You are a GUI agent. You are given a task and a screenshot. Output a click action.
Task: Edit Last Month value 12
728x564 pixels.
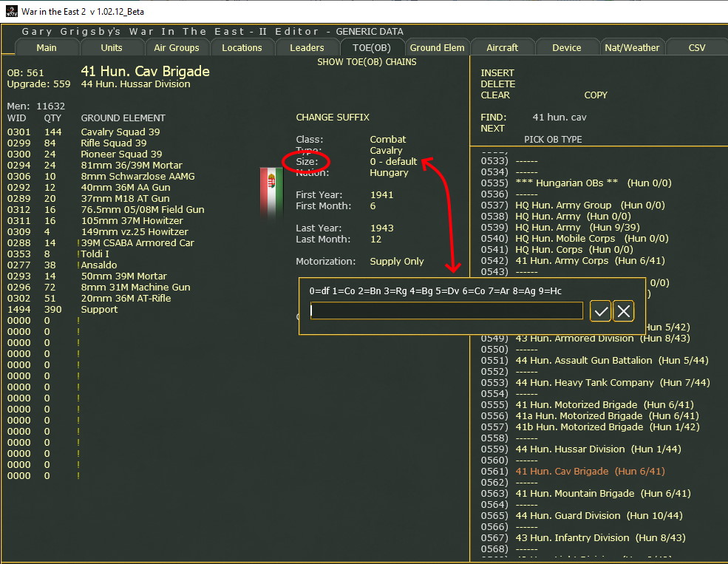[x=375, y=239]
